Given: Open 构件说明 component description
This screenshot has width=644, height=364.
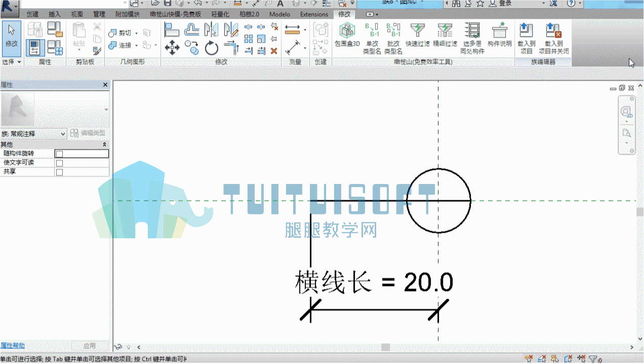Looking at the screenshot, I should [x=500, y=35].
